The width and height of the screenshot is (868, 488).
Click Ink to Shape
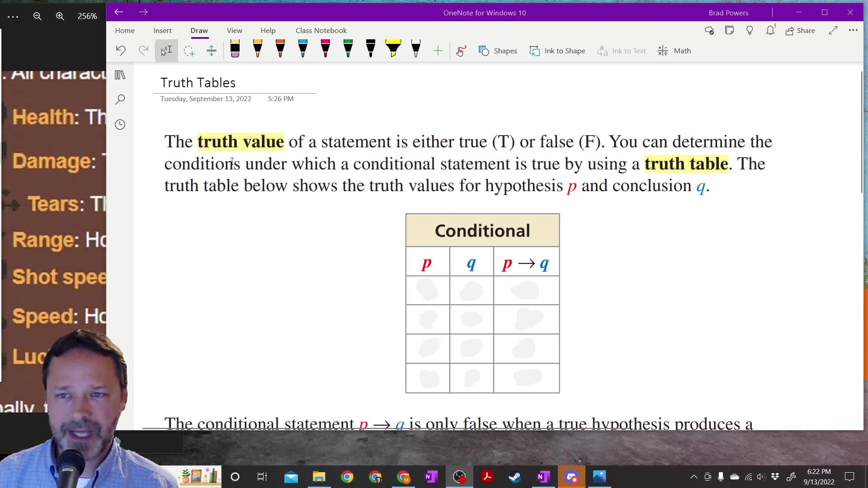(557, 51)
